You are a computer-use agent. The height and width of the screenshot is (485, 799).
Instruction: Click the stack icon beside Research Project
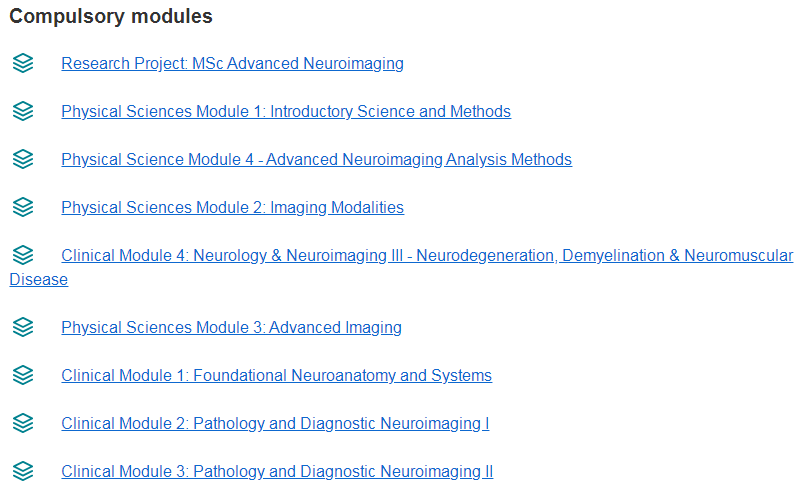click(23, 63)
